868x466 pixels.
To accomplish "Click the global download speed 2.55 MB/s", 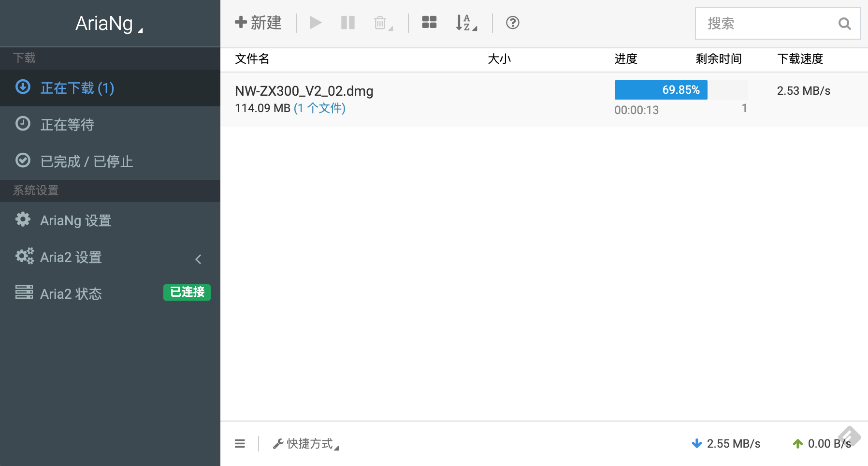I will click(734, 444).
